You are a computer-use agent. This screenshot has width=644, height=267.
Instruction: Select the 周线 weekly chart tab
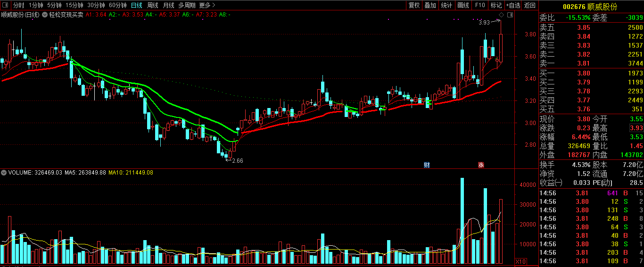point(153,5)
